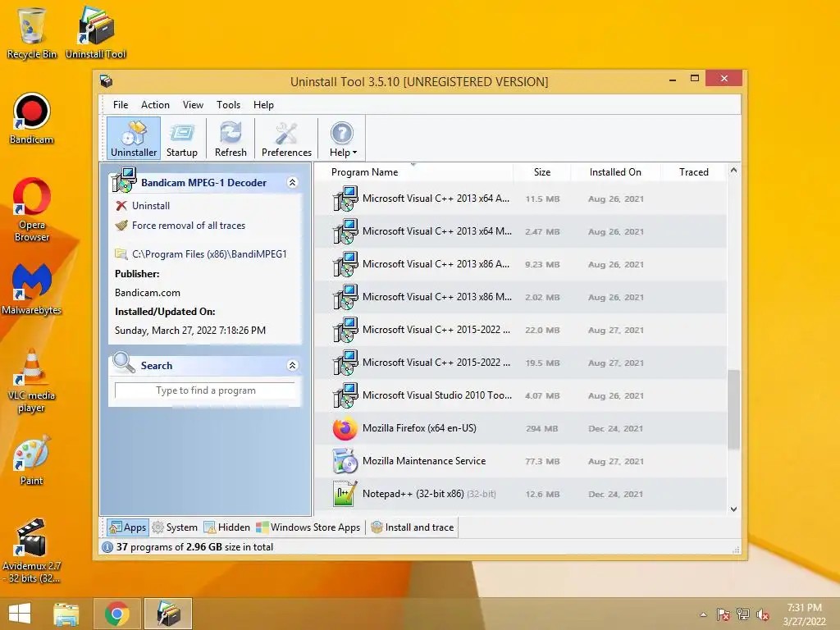Select the Uninstall Tool desktop shortcut
Image resolution: width=840 pixels, height=630 pixels.
point(96,32)
